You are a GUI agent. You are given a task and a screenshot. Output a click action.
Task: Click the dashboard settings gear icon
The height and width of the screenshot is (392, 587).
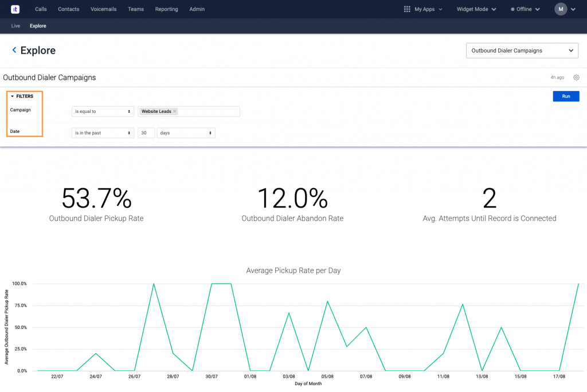pos(576,77)
